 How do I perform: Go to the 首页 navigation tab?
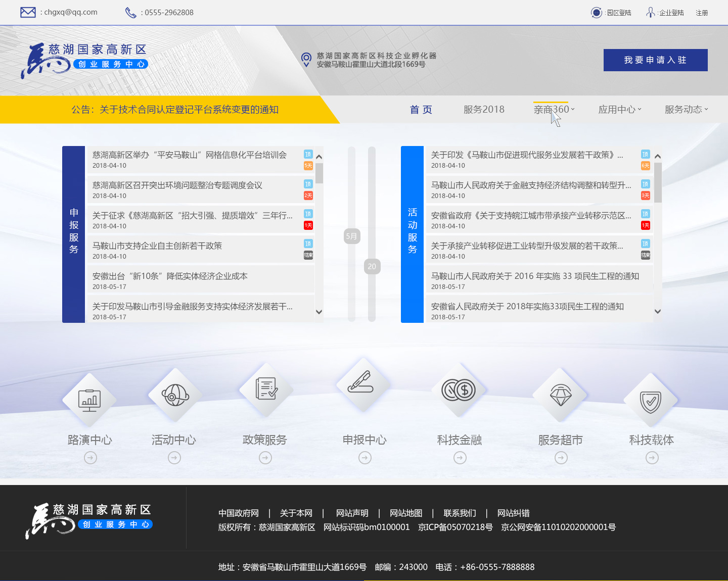click(421, 110)
